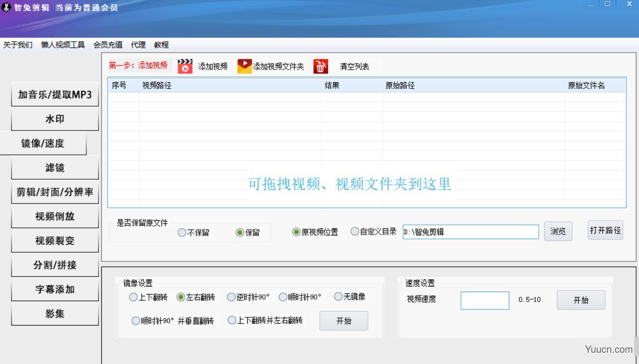Click 开始 in the 镜像设置 group
The height and width of the screenshot is (364, 639).
(344, 321)
